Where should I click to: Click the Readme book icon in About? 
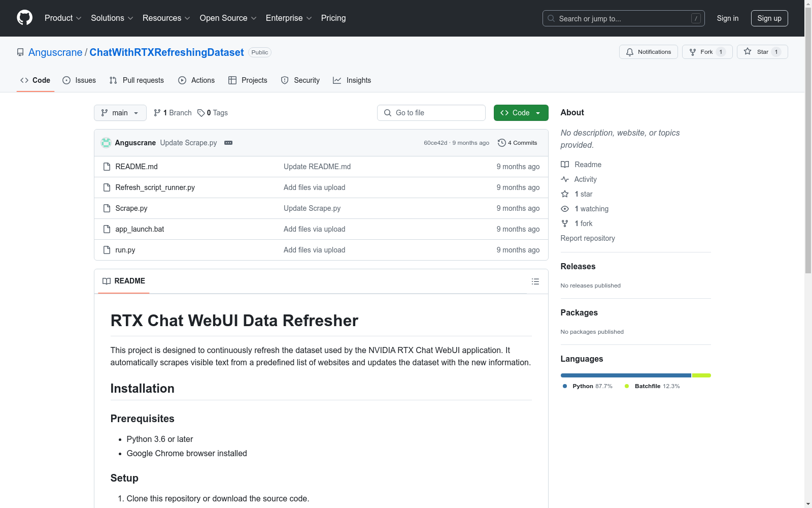(565, 165)
